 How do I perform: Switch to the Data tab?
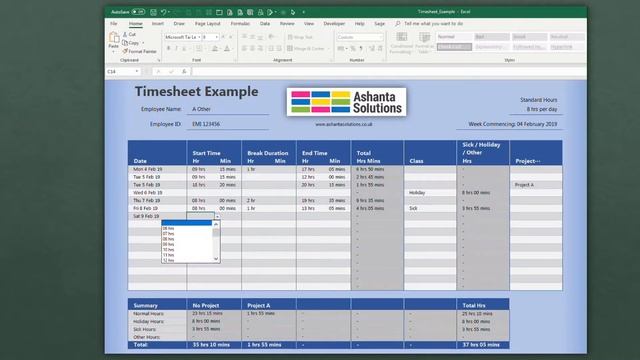265,24
